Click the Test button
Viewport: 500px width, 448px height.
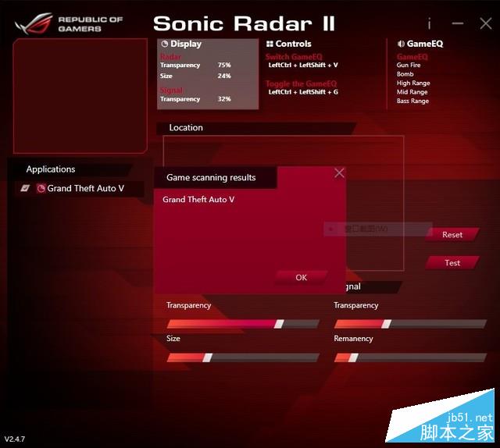pyautogui.click(x=452, y=263)
